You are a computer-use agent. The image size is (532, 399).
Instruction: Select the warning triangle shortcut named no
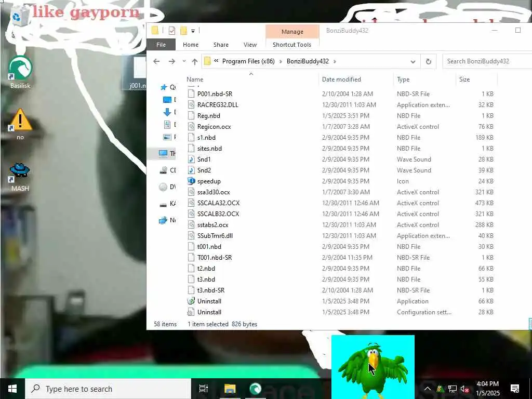click(20, 124)
